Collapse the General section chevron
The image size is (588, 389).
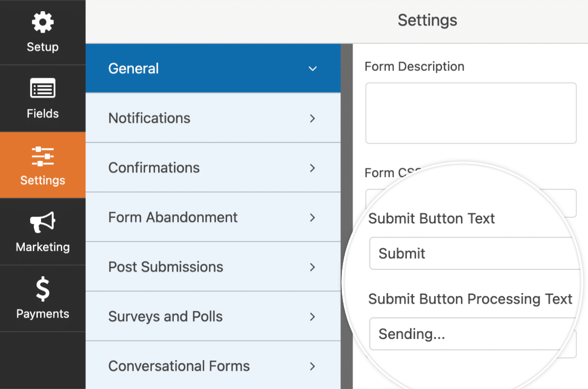pyautogui.click(x=312, y=69)
